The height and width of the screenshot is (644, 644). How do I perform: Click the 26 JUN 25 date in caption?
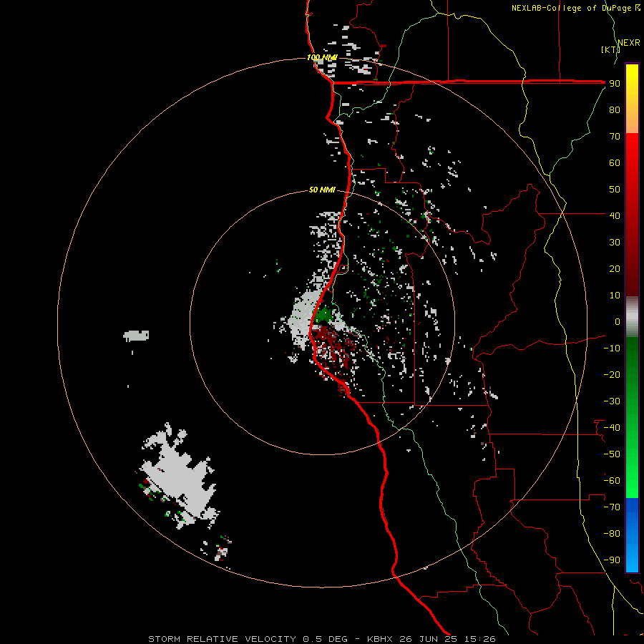[x=429, y=639]
